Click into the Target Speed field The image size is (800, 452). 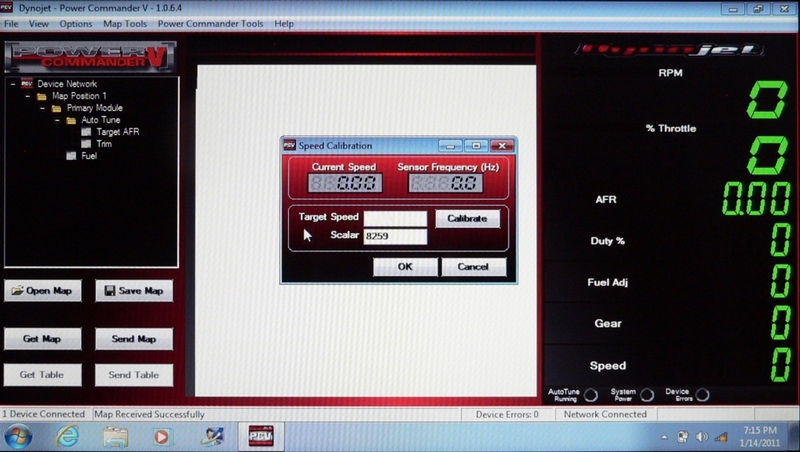coord(395,218)
